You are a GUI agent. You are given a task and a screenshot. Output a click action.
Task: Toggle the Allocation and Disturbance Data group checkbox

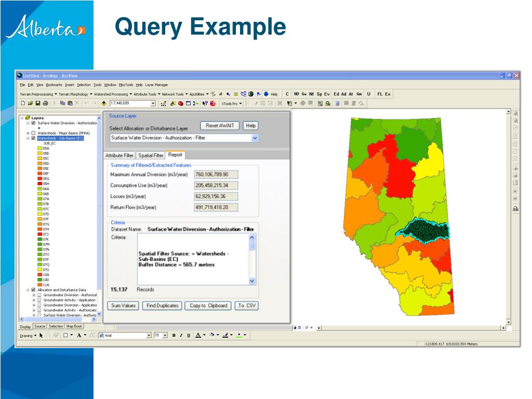pyautogui.click(x=33, y=290)
